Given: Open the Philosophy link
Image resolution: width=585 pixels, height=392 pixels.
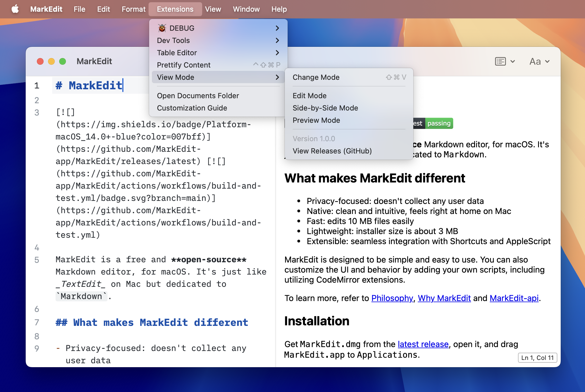Looking at the screenshot, I should [392, 298].
